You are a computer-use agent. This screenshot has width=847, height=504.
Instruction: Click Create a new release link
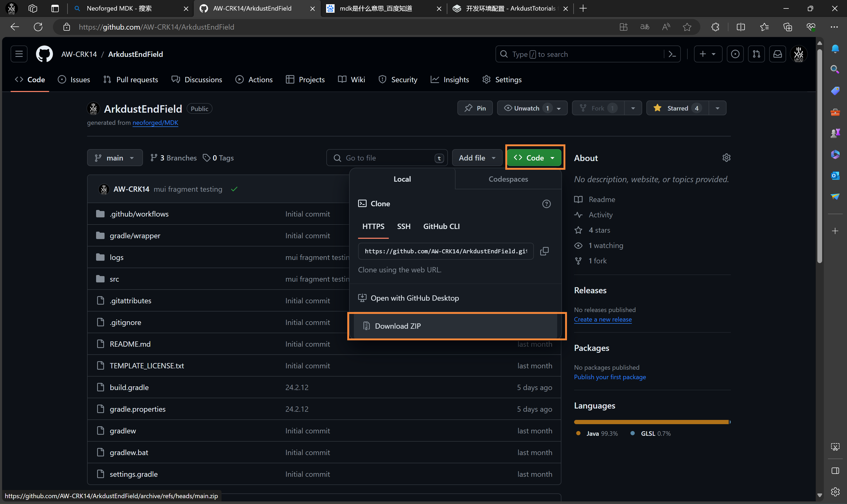(x=603, y=319)
